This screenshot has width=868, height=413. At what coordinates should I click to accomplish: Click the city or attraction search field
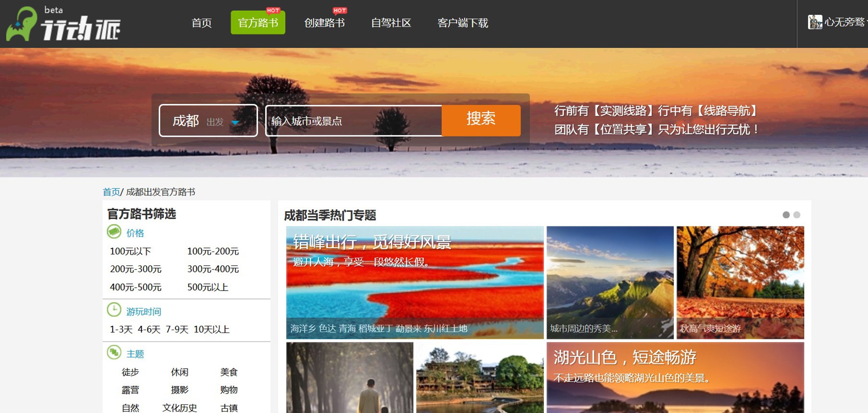pyautogui.click(x=353, y=120)
